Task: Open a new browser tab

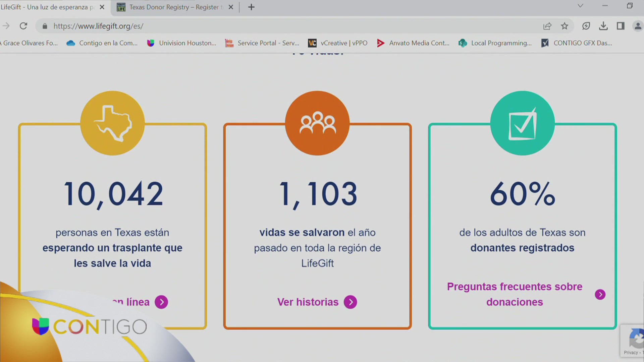Action: (x=251, y=7)
